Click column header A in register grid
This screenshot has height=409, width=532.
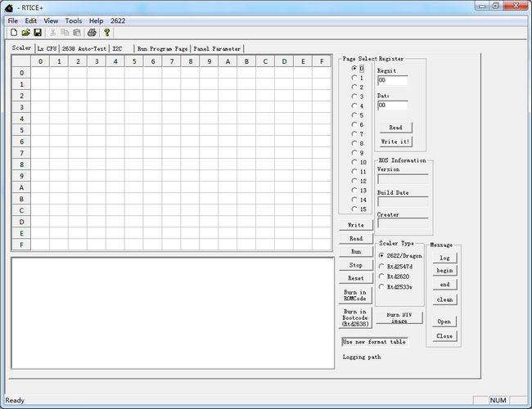click(x=228, y=61)
